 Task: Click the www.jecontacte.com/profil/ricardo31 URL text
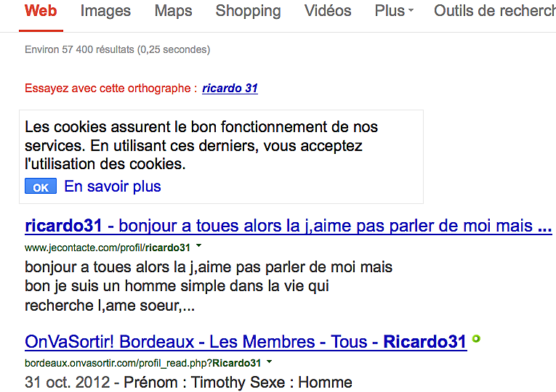108,248
